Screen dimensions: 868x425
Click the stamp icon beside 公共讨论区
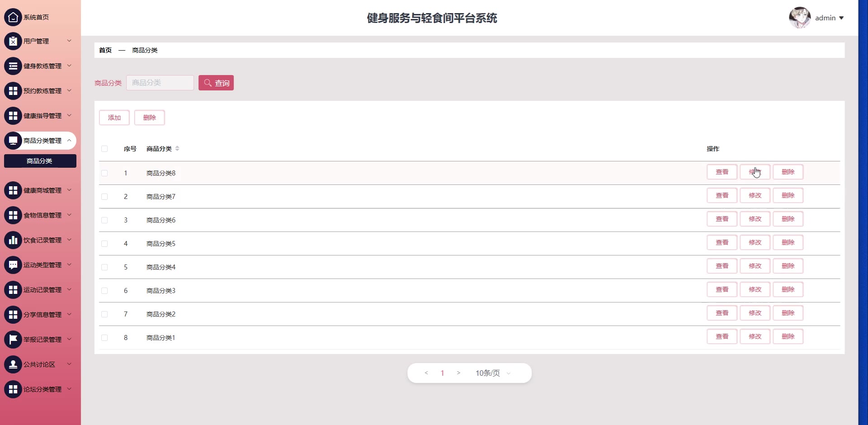pyautogui.click(x=13, y=364)
